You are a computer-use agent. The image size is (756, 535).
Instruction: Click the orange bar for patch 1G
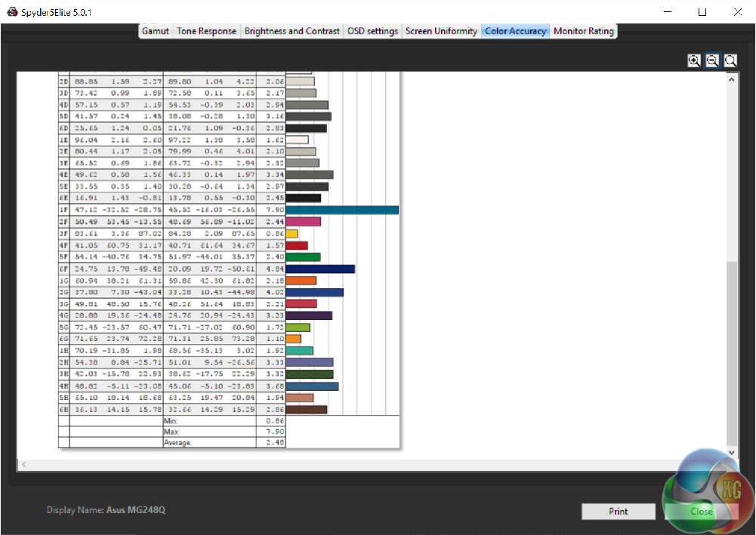(x=301, y=280)
